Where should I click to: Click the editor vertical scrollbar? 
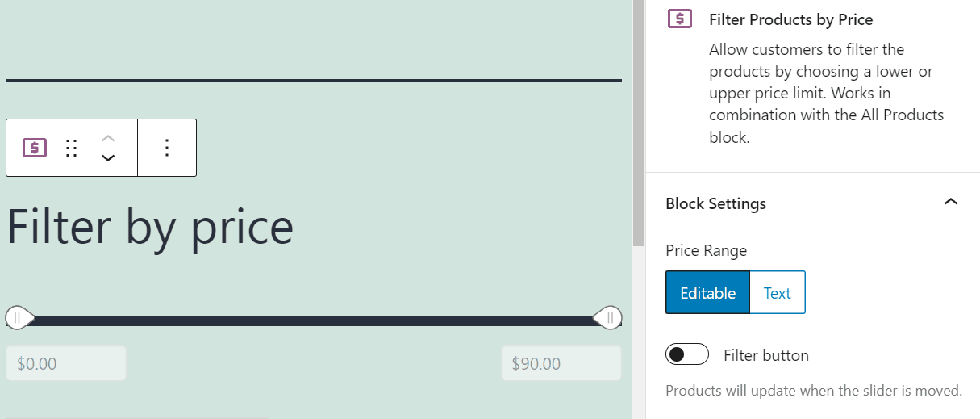(x=638, y=121)
